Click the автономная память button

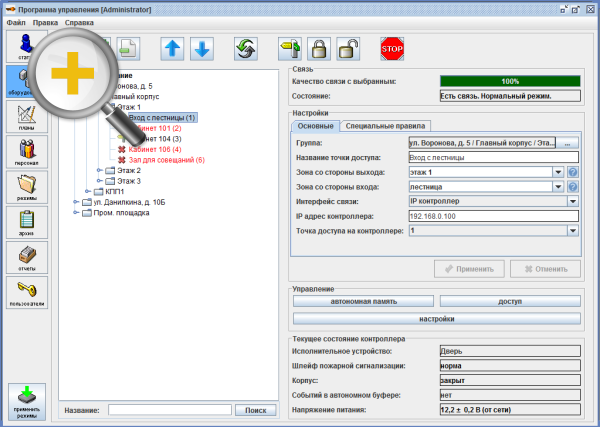[x=363, y=300]
